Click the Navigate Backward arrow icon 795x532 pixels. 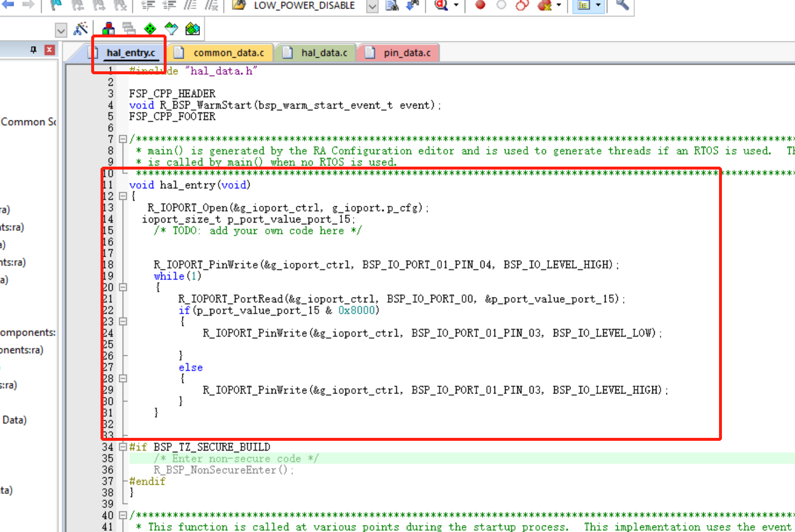point(8,5)
